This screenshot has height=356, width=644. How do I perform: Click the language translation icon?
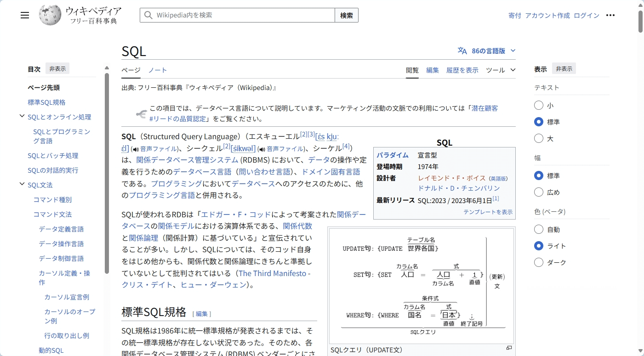[462, 51]
